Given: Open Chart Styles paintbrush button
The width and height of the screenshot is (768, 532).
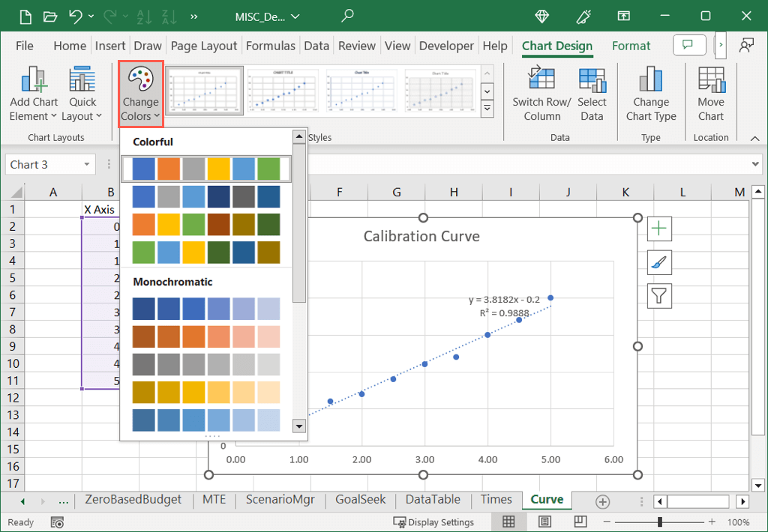Looking at the screenshot, I should pyautogui.click(x=659, y=262).
